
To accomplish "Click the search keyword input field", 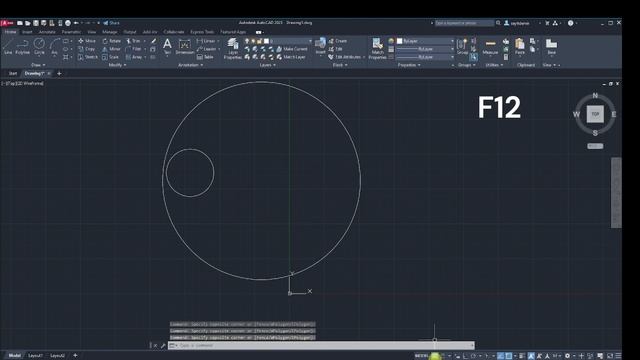I will click(x=464, y=23).
